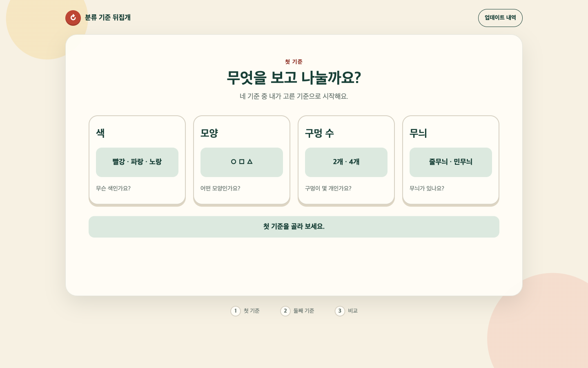Screen dimensions: 588x368
Task: Open the 업데이트 내역 button
Action: [500, 18]
